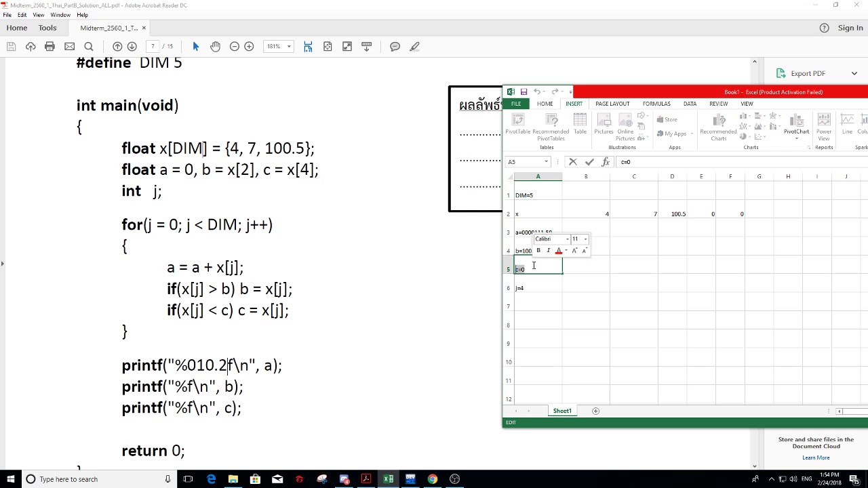Open Google Chrome from the taskbar
The image size is (868, 488).
point(433,479)
